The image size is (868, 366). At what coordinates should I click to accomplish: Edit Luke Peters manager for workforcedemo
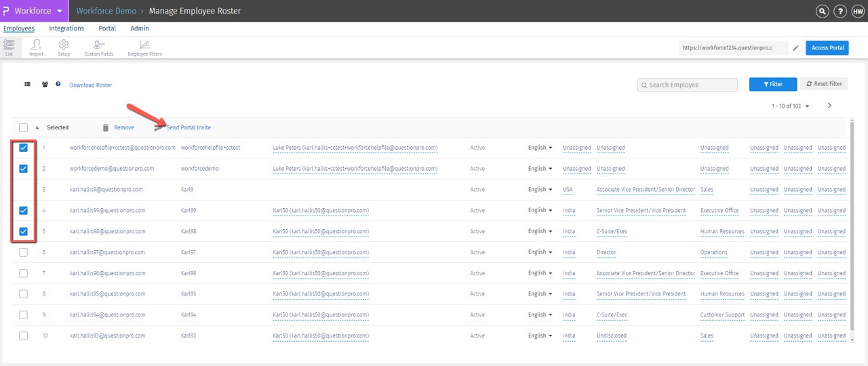(355, 169)
